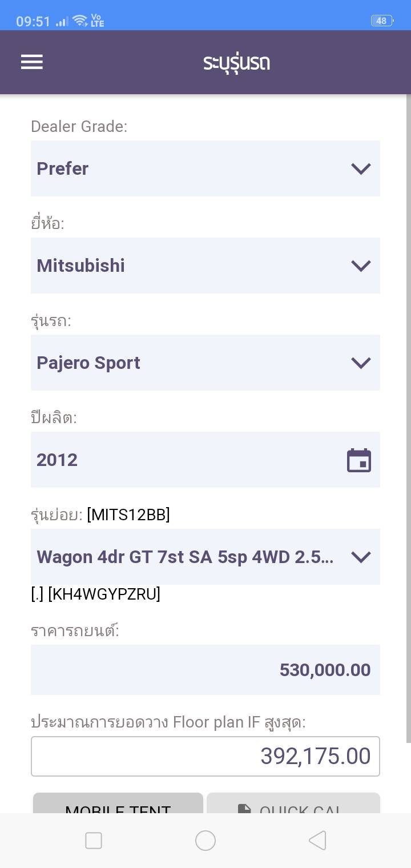Select the Prefer dealer grade value

tap(63, 168)
